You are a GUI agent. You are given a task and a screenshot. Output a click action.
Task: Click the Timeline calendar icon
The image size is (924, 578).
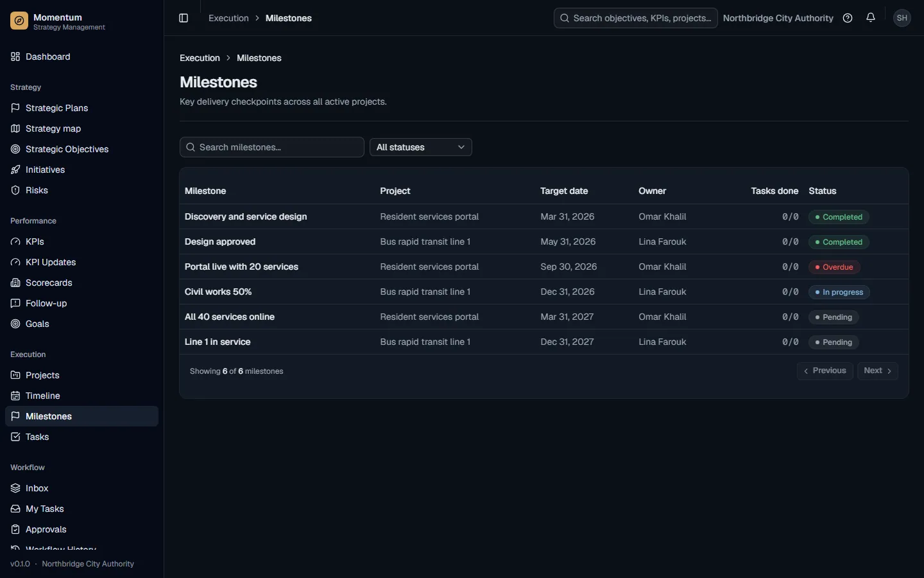tap(15, 396)
